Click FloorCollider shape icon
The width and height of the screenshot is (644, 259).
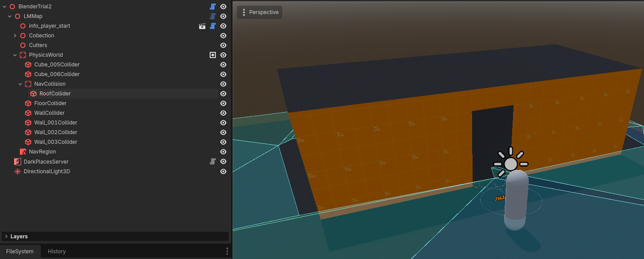tap(28, 103)
